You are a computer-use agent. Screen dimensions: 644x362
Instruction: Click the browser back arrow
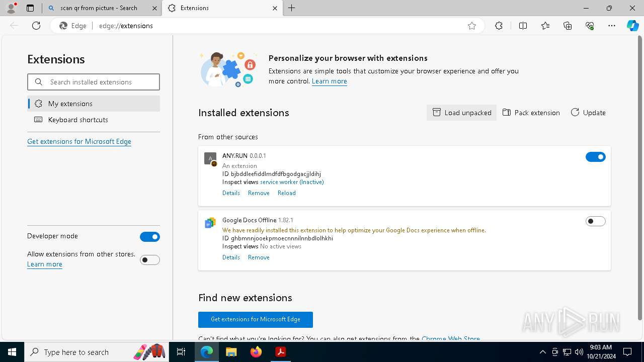pyautogui.click(x=14, y=26)
